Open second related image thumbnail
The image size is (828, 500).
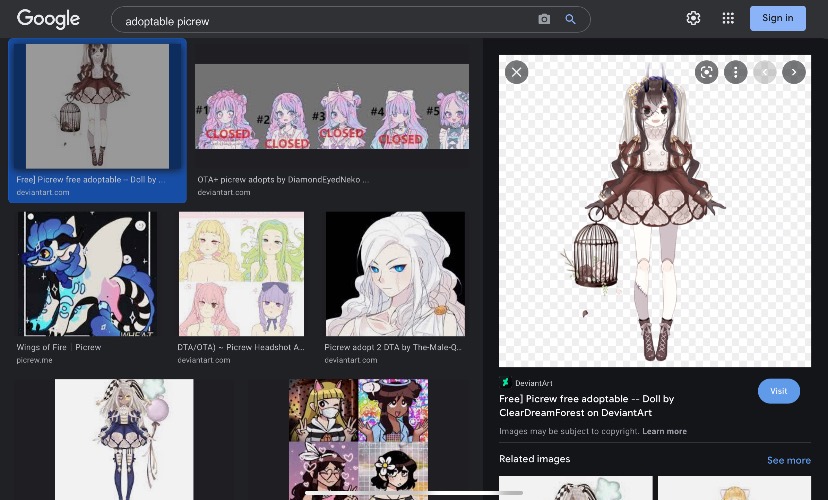[735, 488]
